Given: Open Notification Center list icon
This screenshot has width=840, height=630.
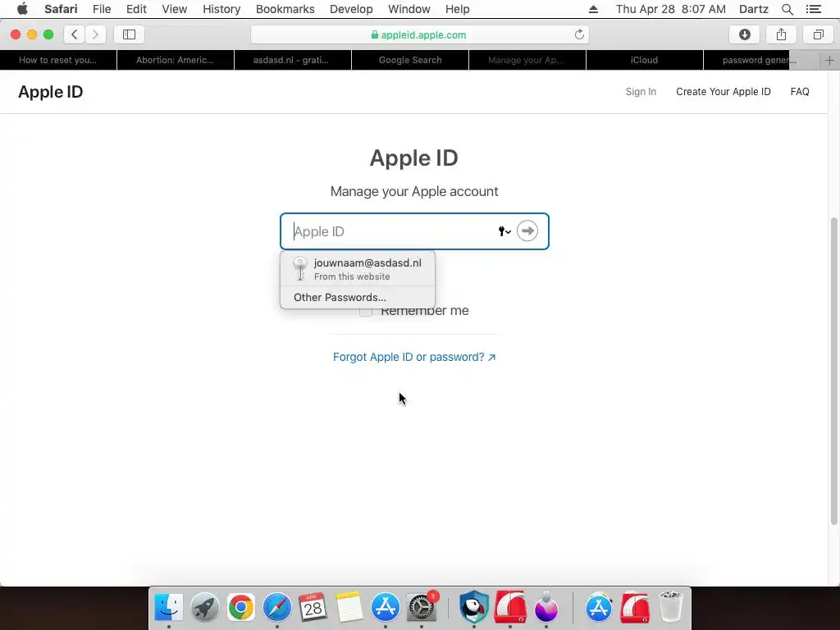Looking at the screenshot, I should [813, 9].
